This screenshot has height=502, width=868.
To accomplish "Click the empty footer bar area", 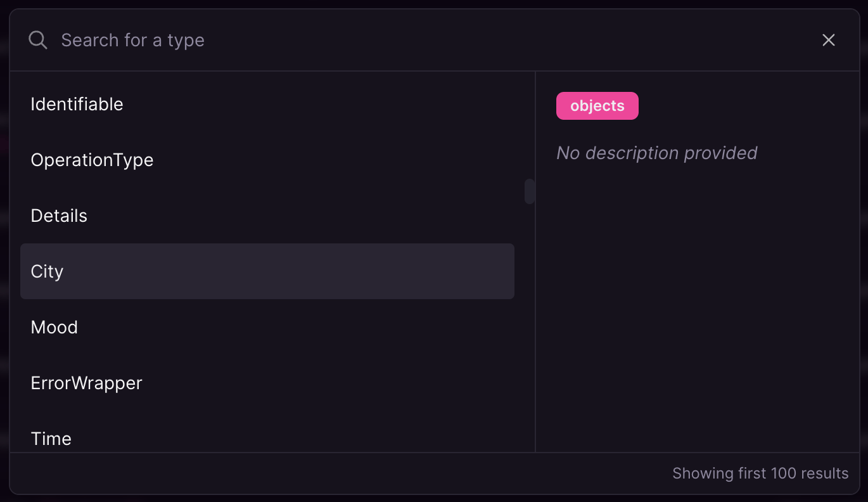I will (x=336, y=473).
